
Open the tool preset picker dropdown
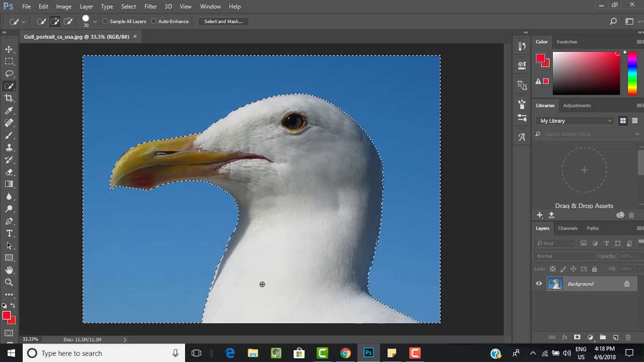coord(23,22)
